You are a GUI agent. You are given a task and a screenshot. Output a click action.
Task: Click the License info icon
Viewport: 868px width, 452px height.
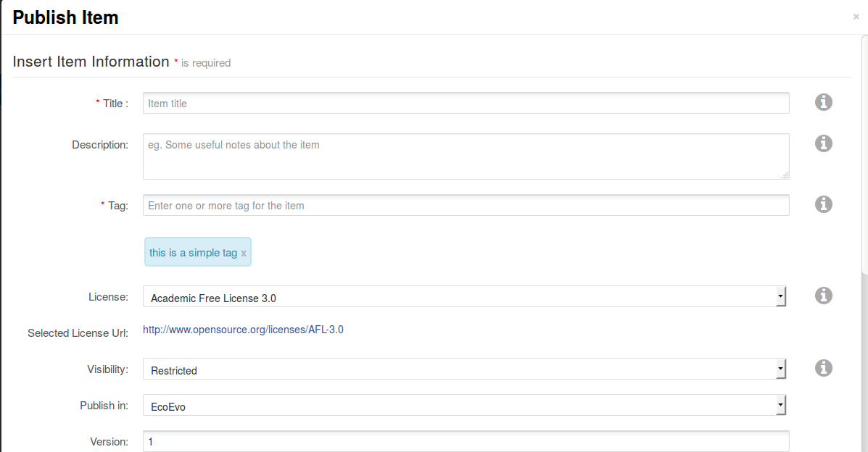[823, 296]
